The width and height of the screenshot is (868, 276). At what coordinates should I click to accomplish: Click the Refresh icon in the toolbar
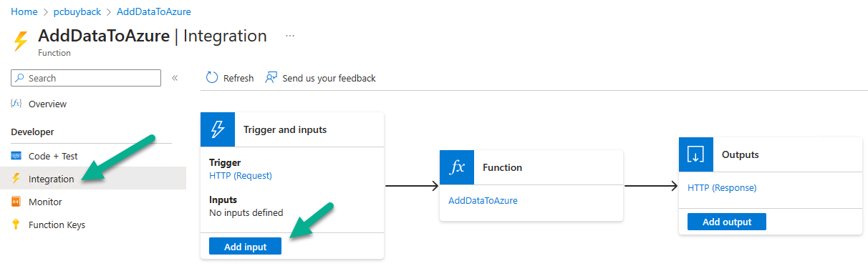click(x=212, y=77)
